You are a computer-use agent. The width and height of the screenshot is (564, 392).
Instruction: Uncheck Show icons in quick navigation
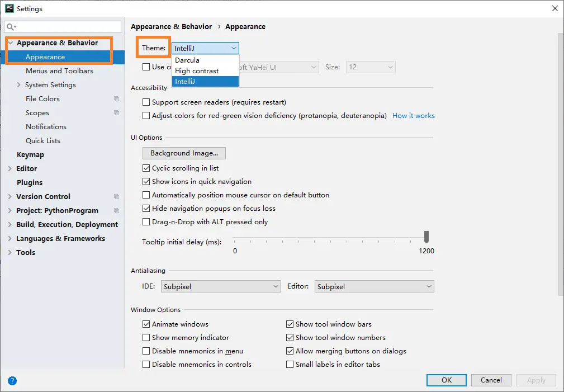[146, 181]
